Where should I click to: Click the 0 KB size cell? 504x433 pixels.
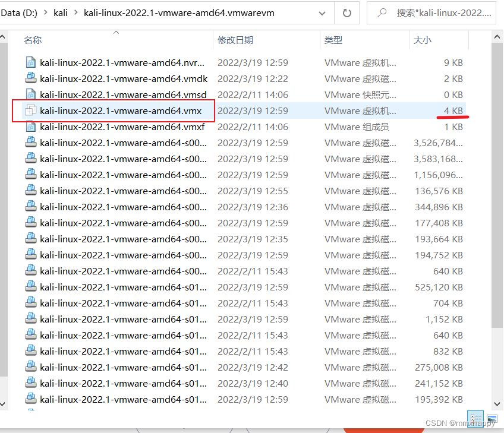click(x=453, y=95)
